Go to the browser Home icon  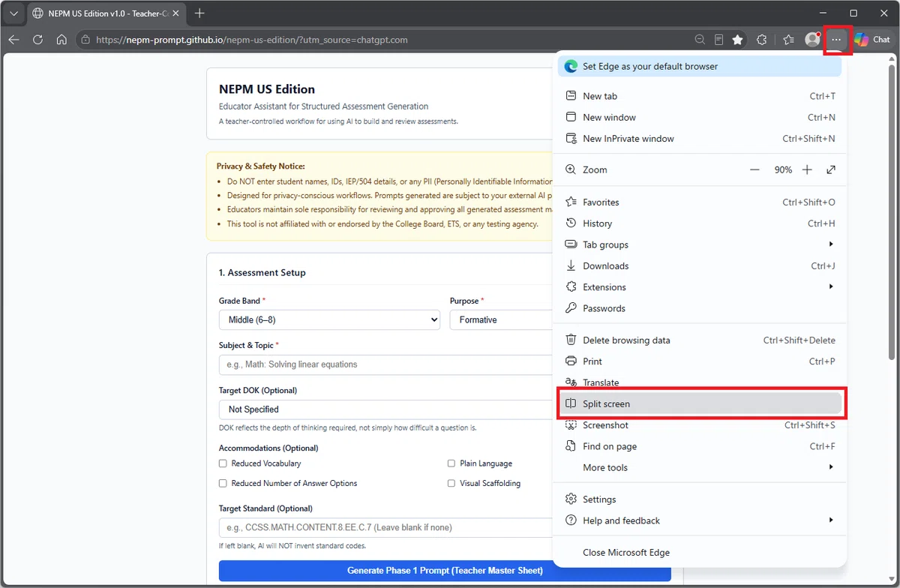[61, 40]
